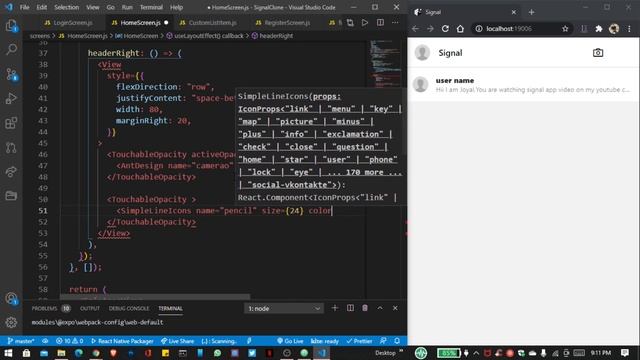The image size is (640, 360).
Task: Go back in the browser
Action: coord(416,29)
